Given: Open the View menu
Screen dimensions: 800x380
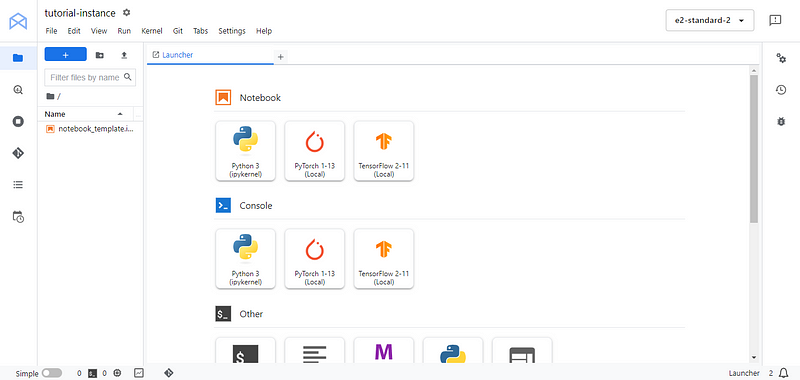Looking at the screenshot, I should 99,31.
